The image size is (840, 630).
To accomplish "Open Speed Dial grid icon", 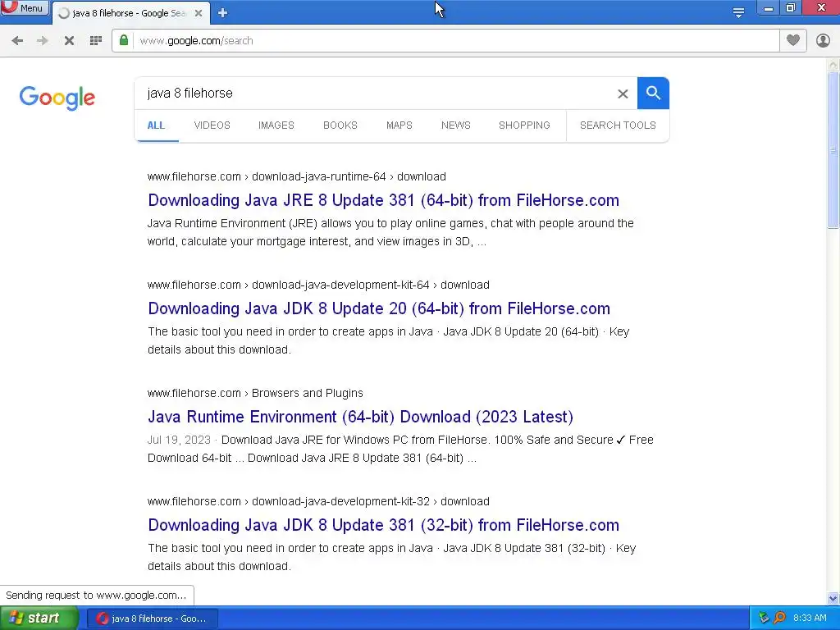I will click(x=96, y=41).
